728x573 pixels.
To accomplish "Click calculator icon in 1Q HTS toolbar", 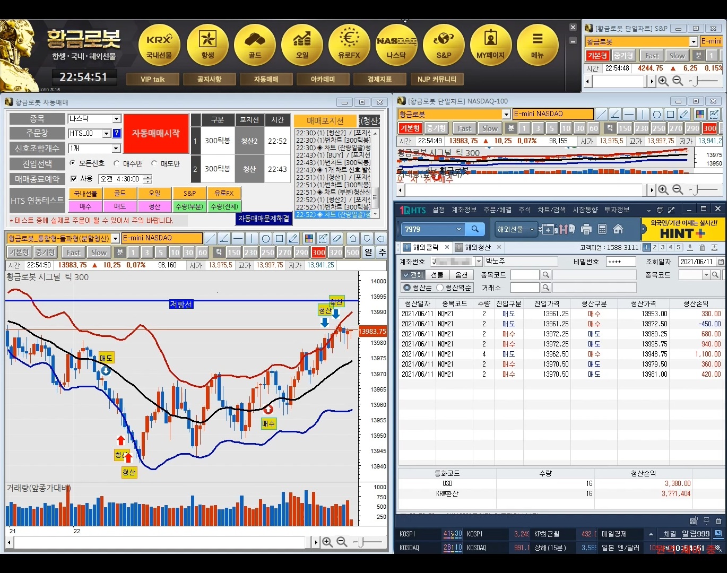I will [602, 229].
